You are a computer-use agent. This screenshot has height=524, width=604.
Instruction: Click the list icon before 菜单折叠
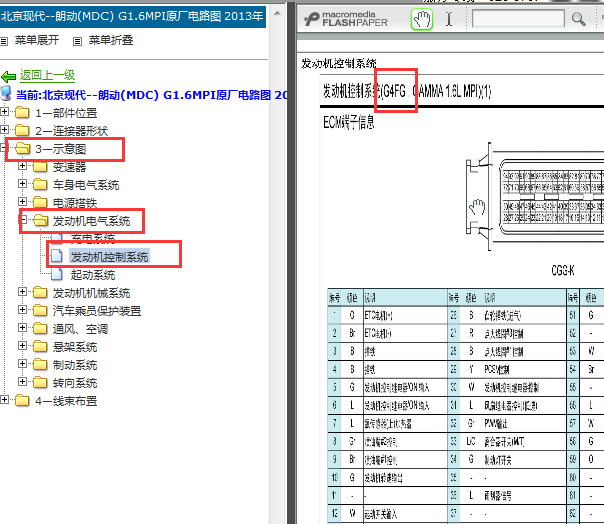click(x=77, y=41)
